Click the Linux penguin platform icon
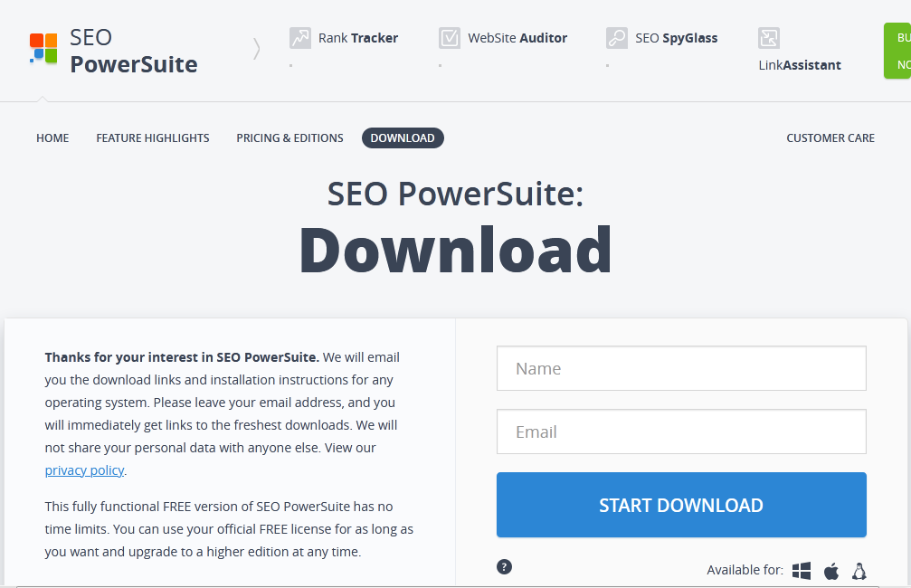Image resolution: width=911 pixels, height=588 pixels. pos(859,571)
